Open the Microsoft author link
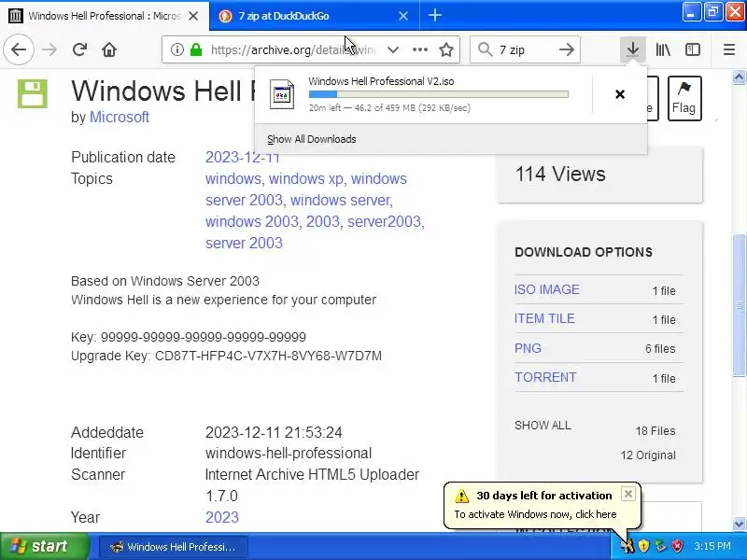 click(x=120, y=117)
